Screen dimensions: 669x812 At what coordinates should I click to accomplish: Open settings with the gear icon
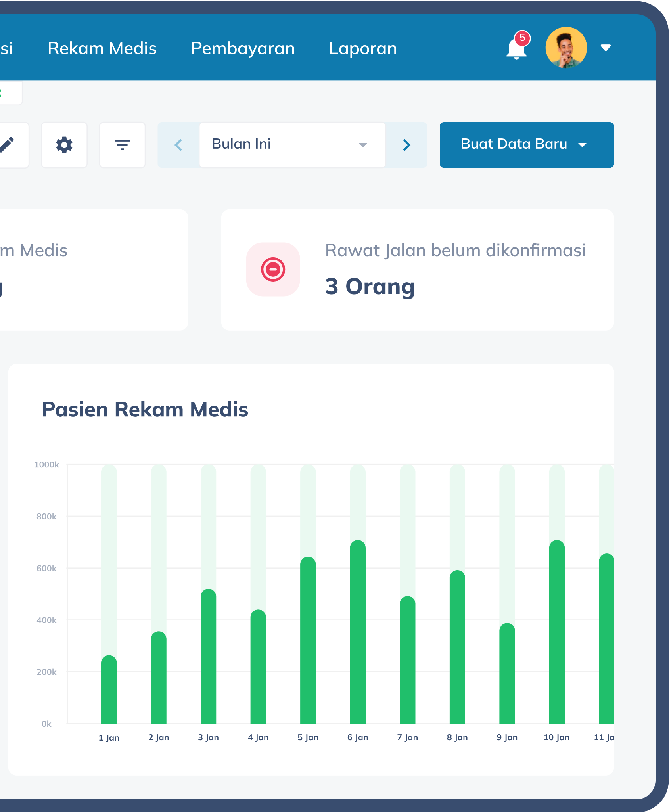tap(64, 145)
